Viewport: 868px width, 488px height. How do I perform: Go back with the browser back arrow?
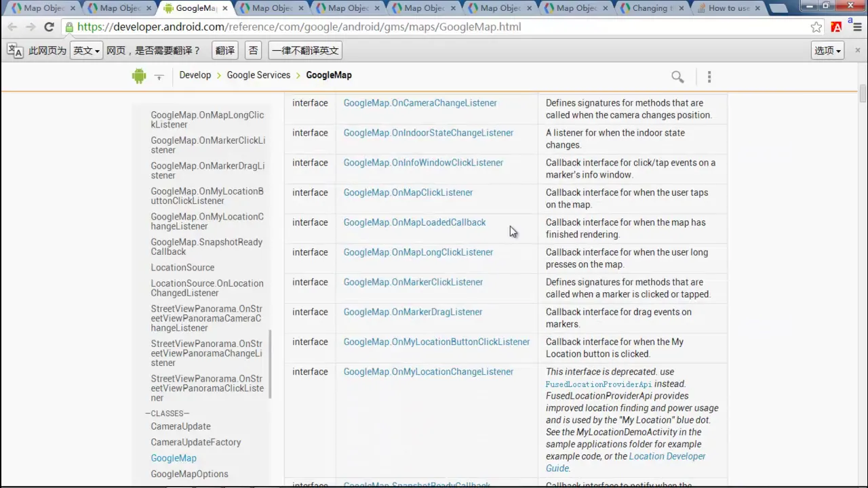tap(12, 27)
